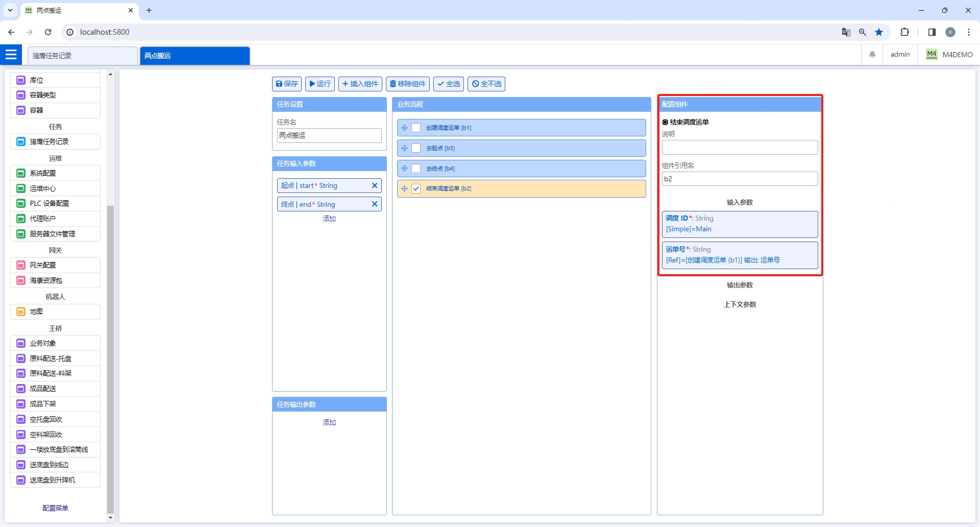Open 服务器文件管理 in sidebar
Image resolution: width=980 pixels, height=527 pixels.
[55, 234]
